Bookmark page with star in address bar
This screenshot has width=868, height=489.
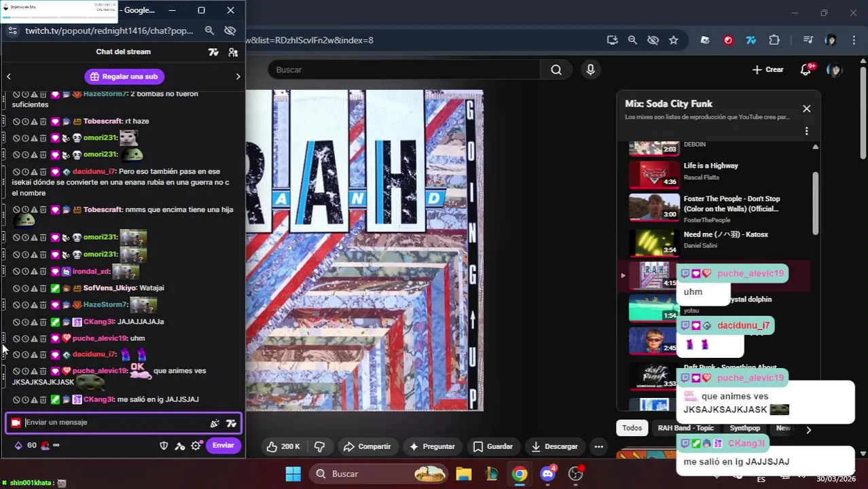pos(673,40)
